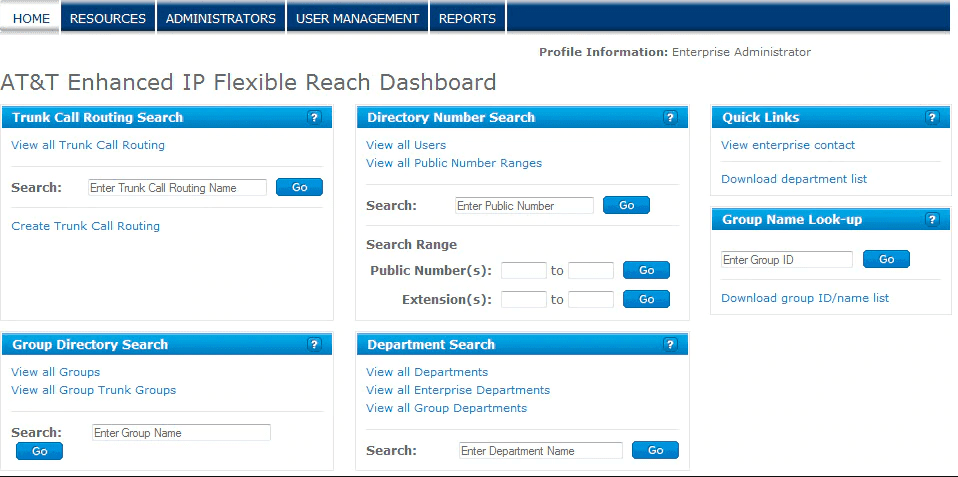Click the Quick Links help question mark

[932, 118]
